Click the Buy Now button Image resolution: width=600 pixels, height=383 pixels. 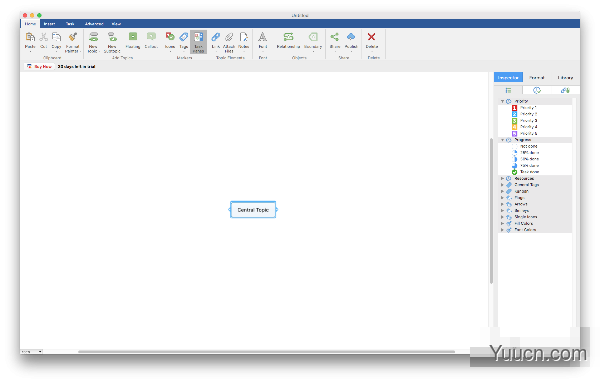[39, 67]
